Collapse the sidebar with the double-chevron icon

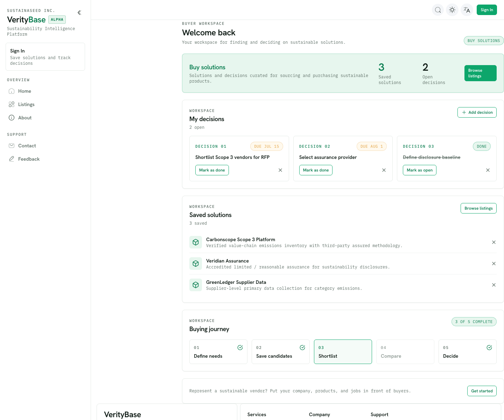click(79, 13)
